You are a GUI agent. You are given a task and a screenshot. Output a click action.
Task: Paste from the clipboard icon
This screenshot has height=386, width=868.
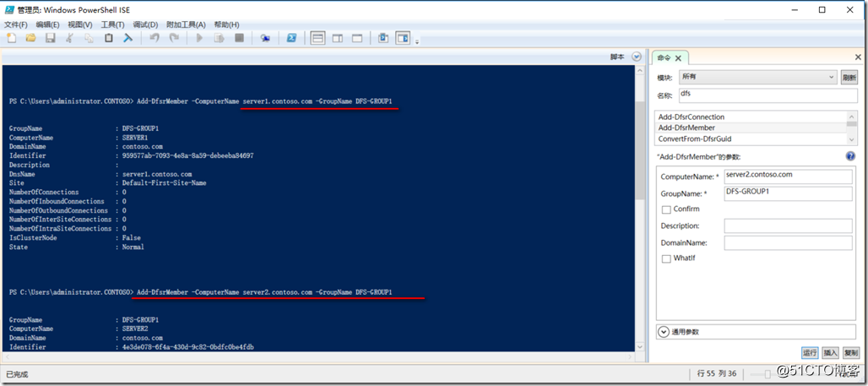click(x=108, y=38)
